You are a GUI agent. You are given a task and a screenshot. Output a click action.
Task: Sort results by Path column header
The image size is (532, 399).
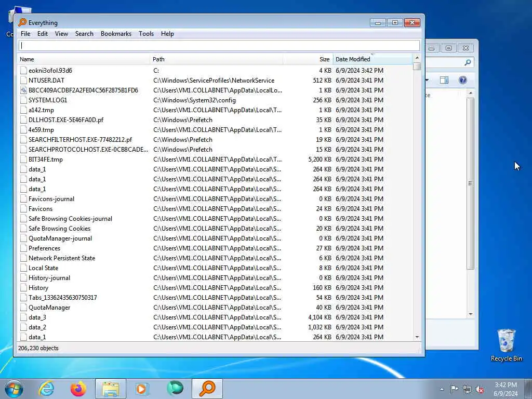click(217, 59)
